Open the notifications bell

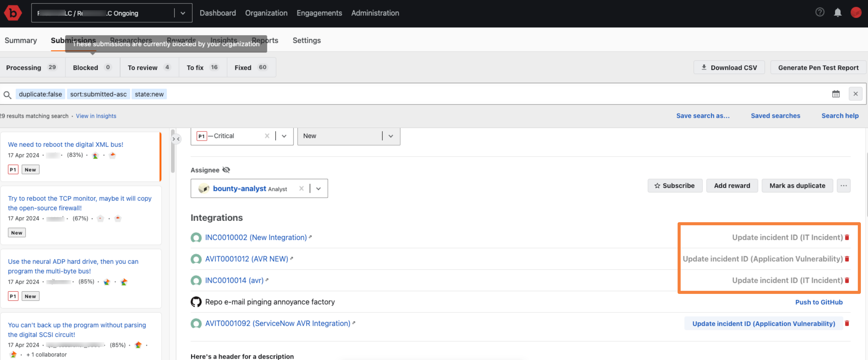pos(837,13)
